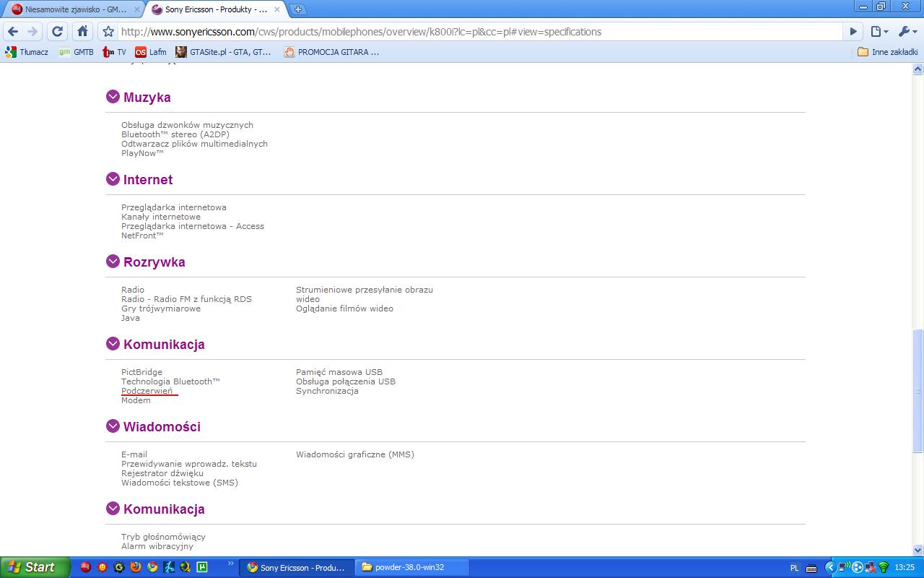Reload the current page
Screen dimensions: 924x578
(x=58, y=32)
